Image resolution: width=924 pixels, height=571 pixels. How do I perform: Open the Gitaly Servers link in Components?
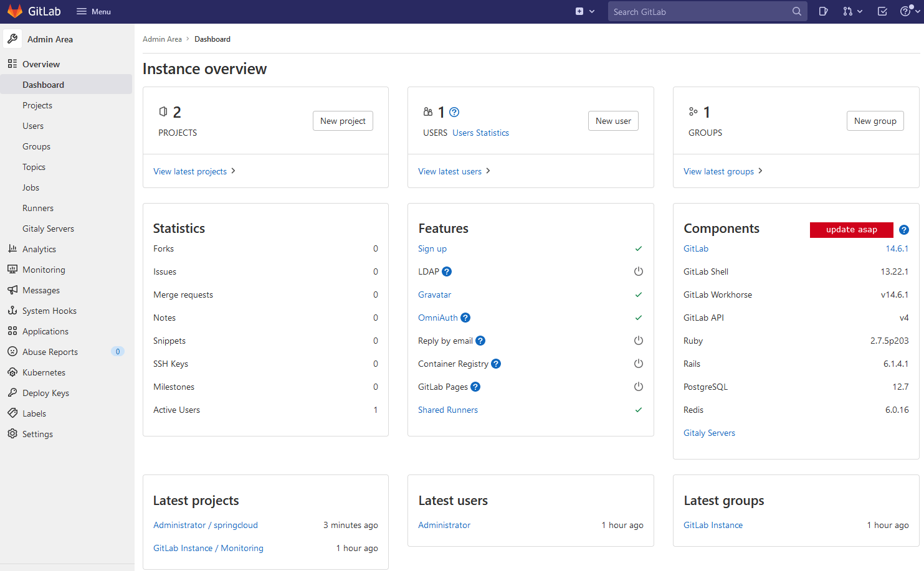709,433
